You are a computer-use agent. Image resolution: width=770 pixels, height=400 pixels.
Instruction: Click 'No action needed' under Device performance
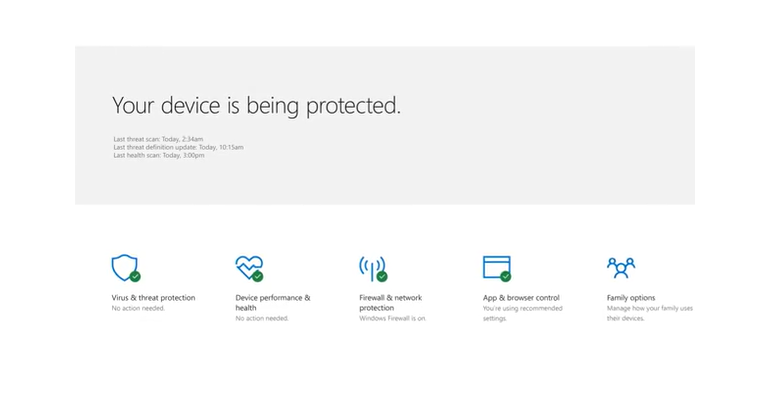[x=262, y=318]
